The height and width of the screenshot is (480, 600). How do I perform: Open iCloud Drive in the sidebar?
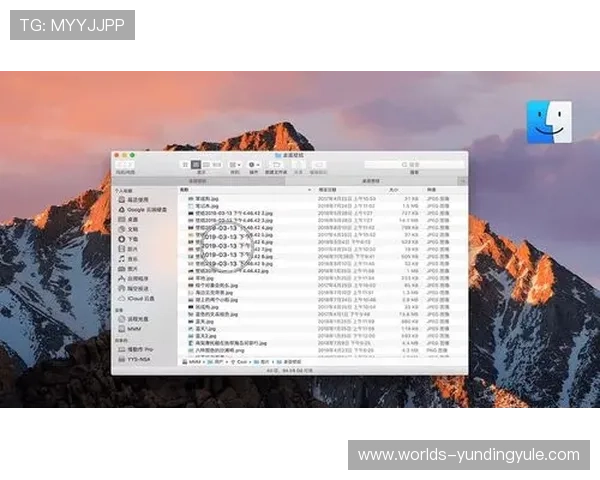click(x=122, y=298)
